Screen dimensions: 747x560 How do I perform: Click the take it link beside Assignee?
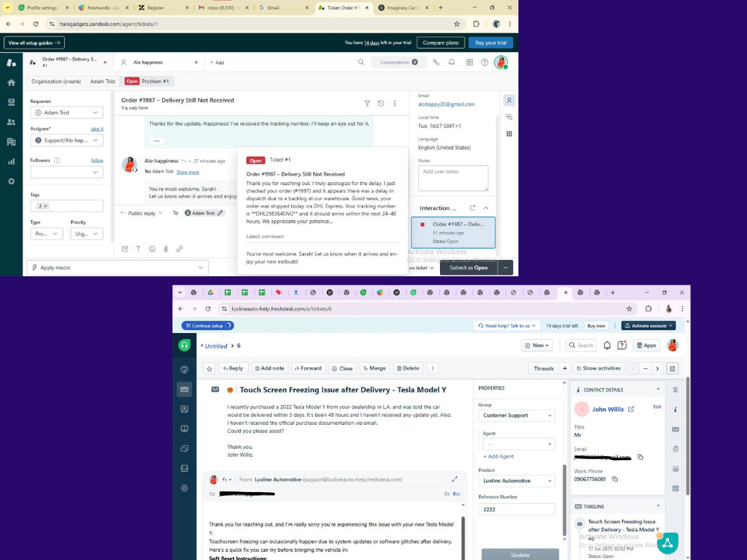point(97,129)
